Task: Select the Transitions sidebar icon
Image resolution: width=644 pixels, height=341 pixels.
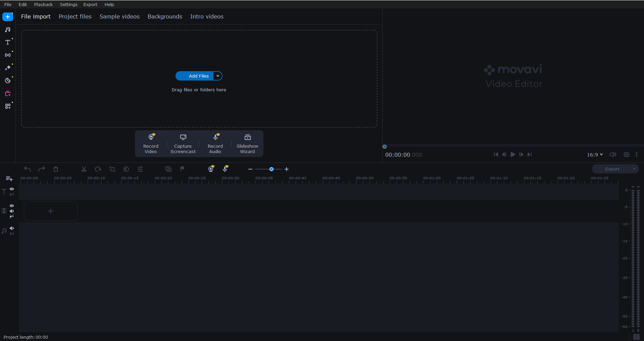Action: 7,55
